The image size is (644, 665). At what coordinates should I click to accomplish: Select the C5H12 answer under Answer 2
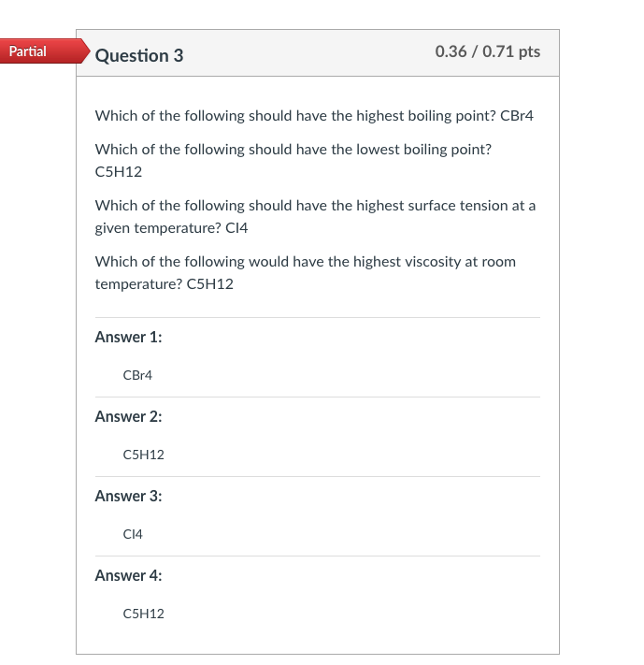[x=143, y=455]
